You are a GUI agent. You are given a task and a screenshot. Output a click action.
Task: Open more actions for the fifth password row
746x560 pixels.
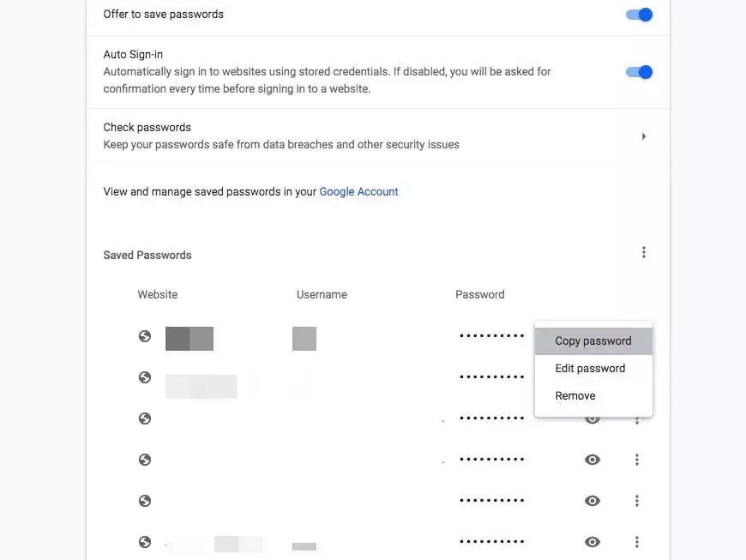tap(637, 501)
